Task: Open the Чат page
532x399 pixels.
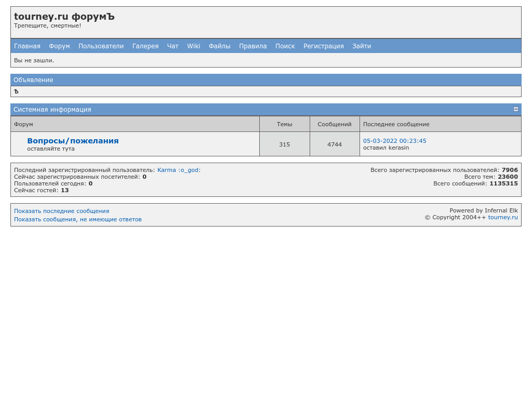Action: coord(172,46)
